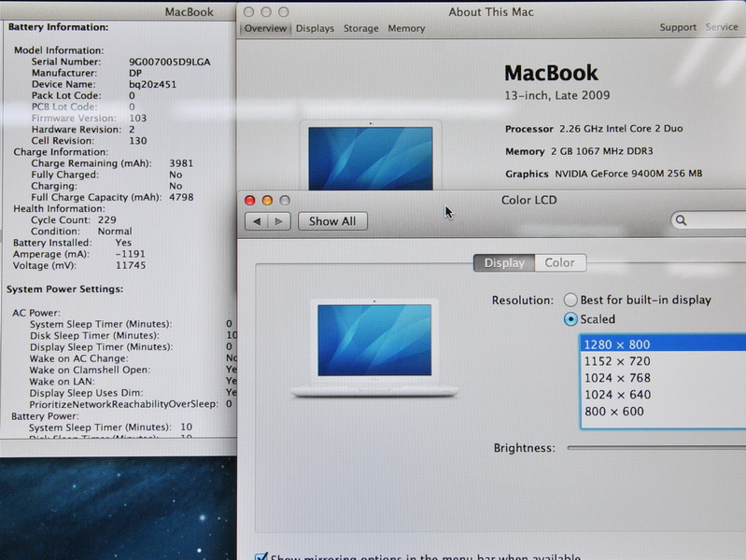This screenshot has height=560, width=746.
Task: Click the 13-inch, Late 2009 model text
Action: coord(557,95)
